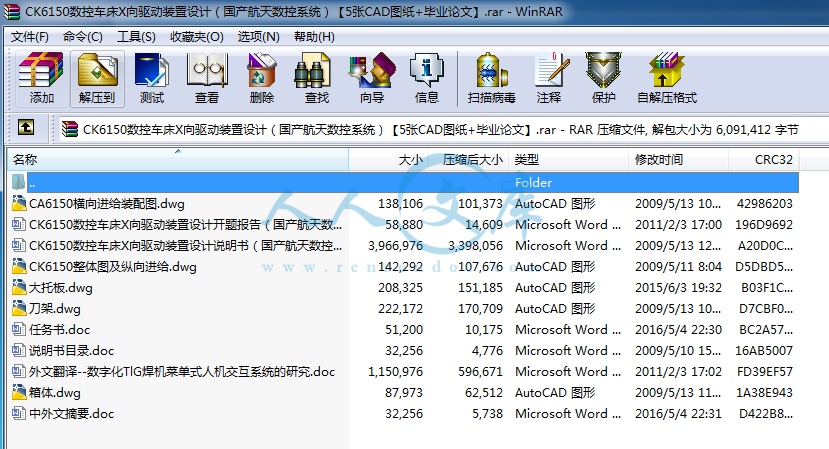The height and width of the screenshot is (449, 829).
Task: Click the icon of 任务书.doc file
Action: tap(19, 329)
